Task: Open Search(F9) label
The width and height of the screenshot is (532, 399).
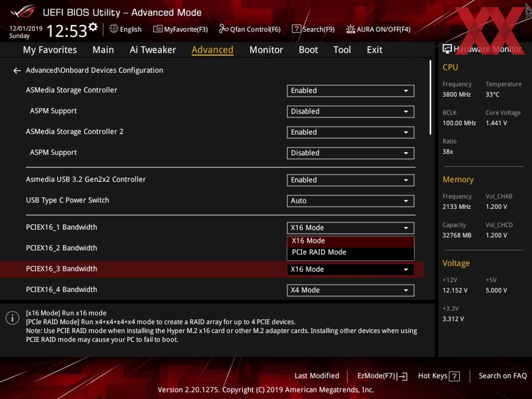Action: pos(318,29)
